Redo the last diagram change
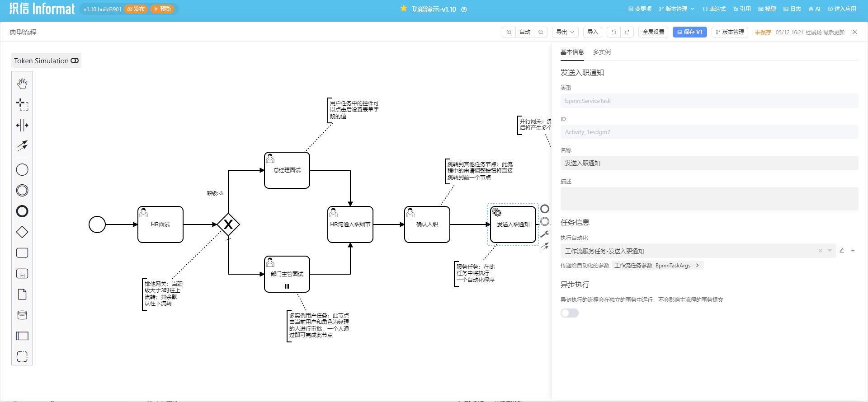868x402 pixels. click(627, 32)
